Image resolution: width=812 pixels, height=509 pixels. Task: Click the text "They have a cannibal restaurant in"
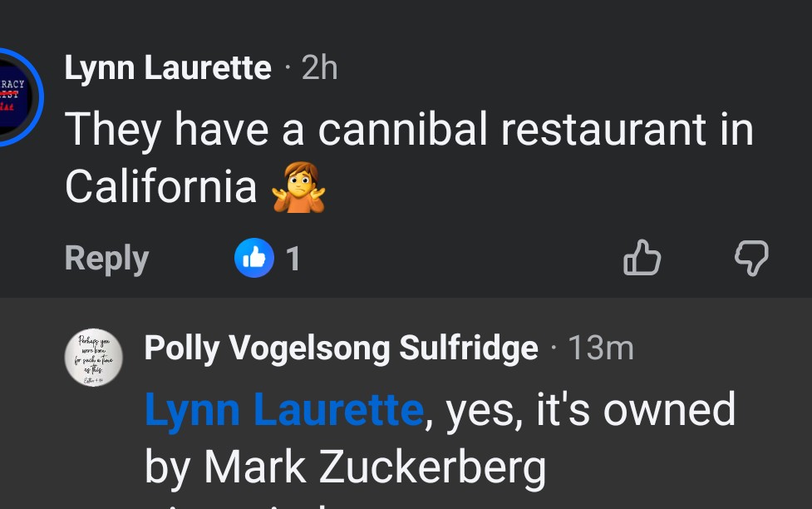pyautogui.click(x=409, y=130)
